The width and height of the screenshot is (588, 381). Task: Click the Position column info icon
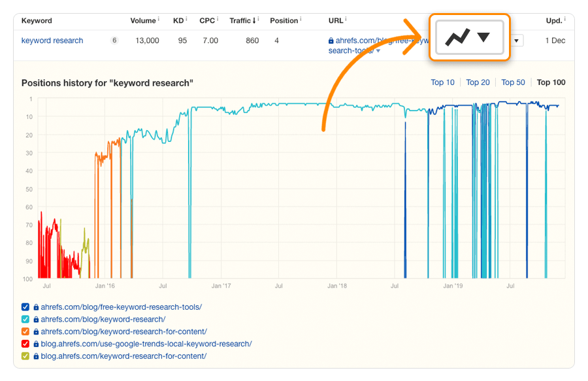(x=300, y=18)
